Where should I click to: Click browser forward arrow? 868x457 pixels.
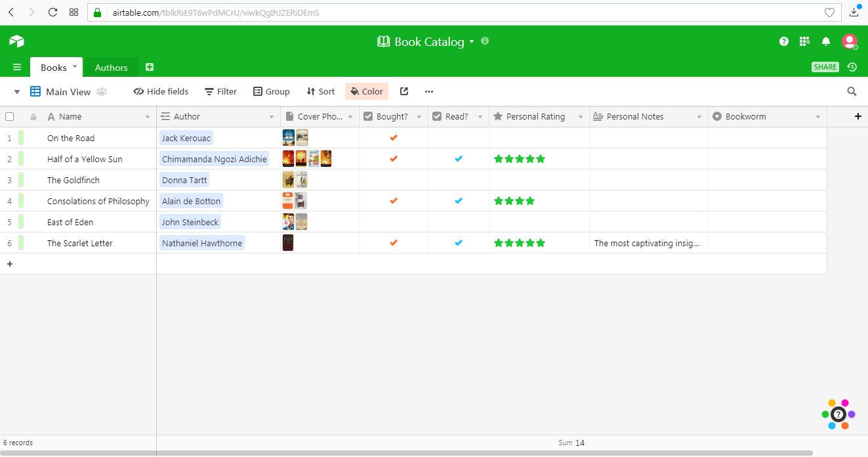coord(31,12)
